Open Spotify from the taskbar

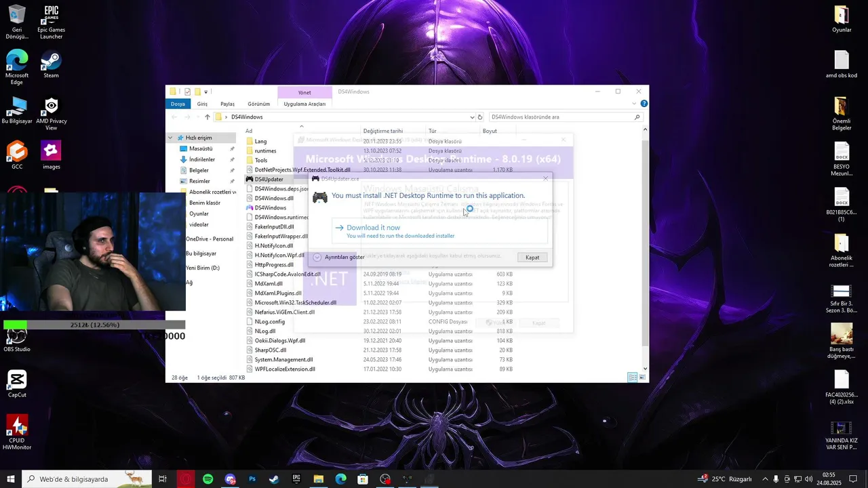208,479
